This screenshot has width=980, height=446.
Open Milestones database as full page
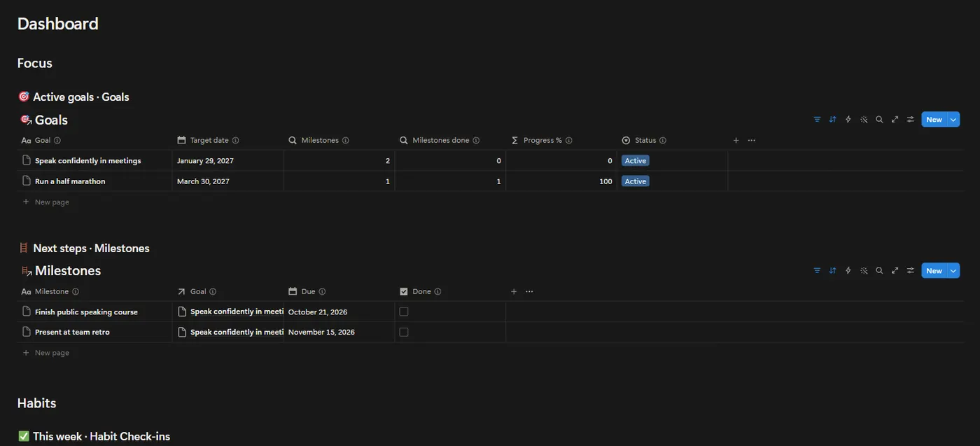click(895, 271)
